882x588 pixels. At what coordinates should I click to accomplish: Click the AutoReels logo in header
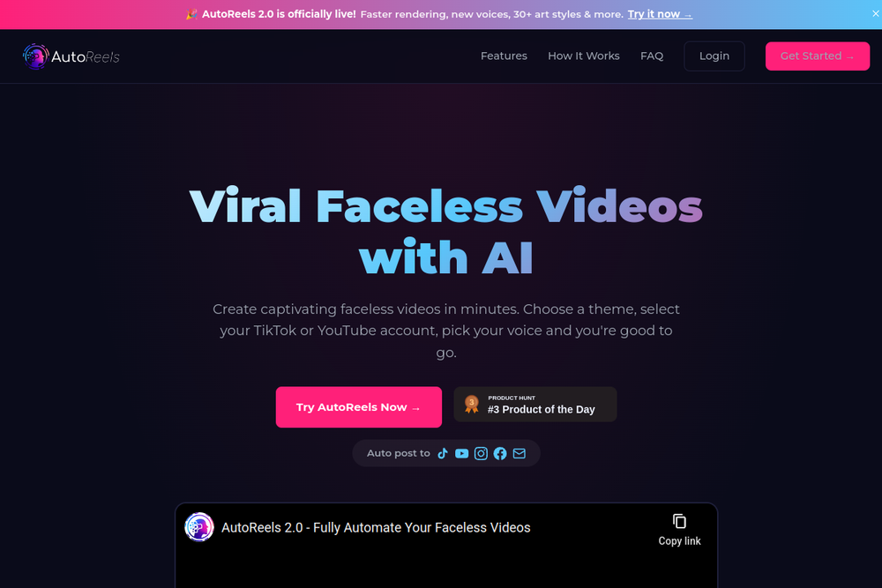click(x=71, y=56)
